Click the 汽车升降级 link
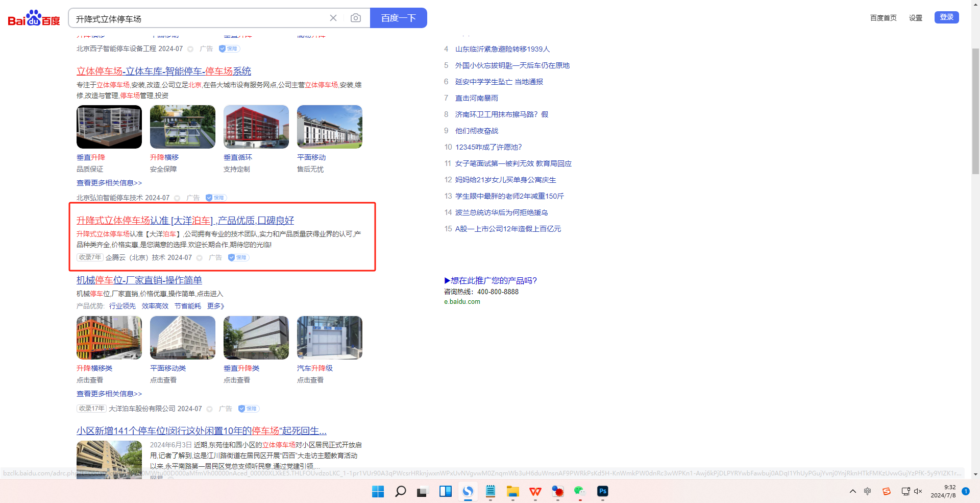 pos(315,368)
